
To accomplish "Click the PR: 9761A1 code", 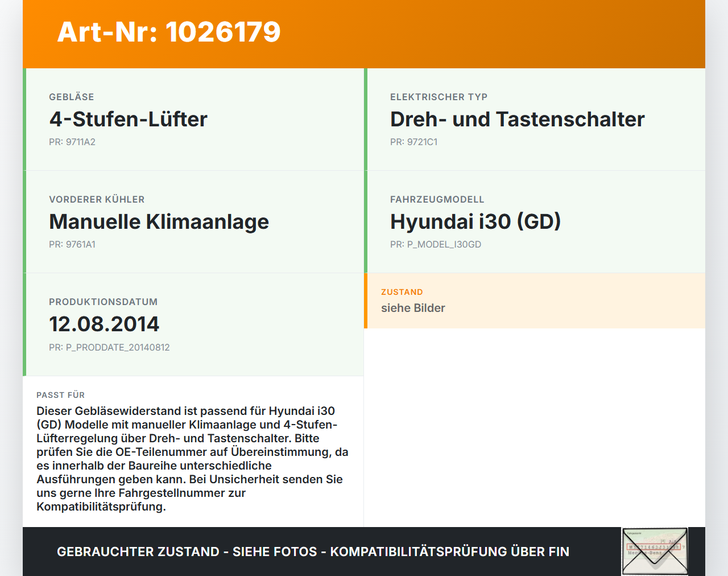I will coord(72,245).
